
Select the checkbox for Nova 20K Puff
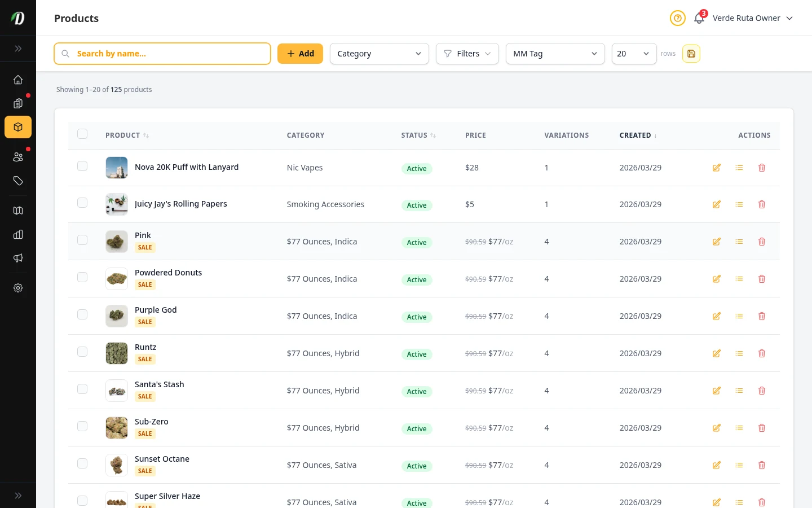pyautogui.click(x=82, y=166)
